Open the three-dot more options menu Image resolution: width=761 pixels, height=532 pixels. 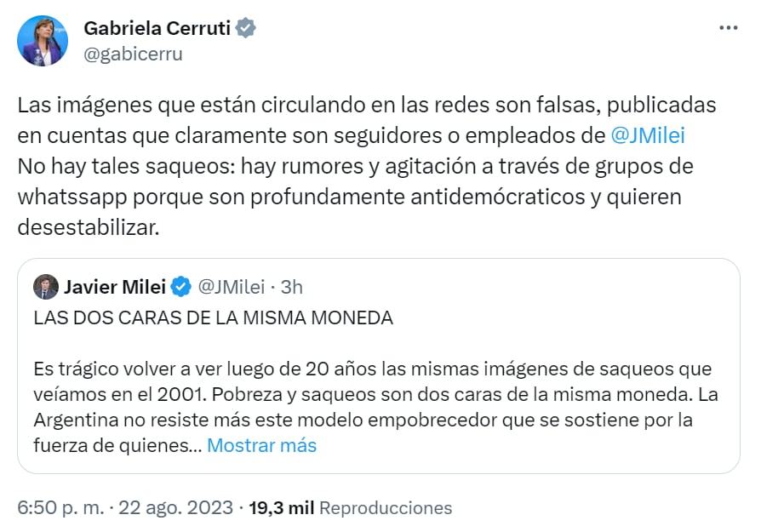(x=728, y=28)
